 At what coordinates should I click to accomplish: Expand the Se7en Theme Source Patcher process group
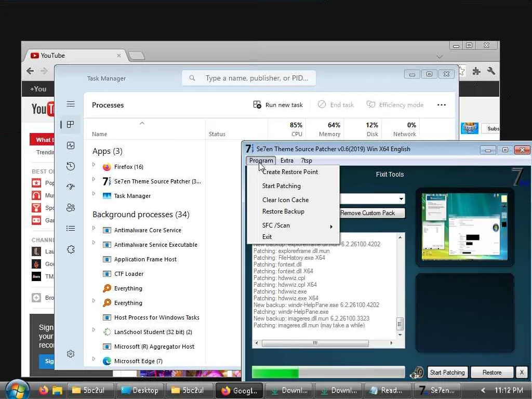94,179
